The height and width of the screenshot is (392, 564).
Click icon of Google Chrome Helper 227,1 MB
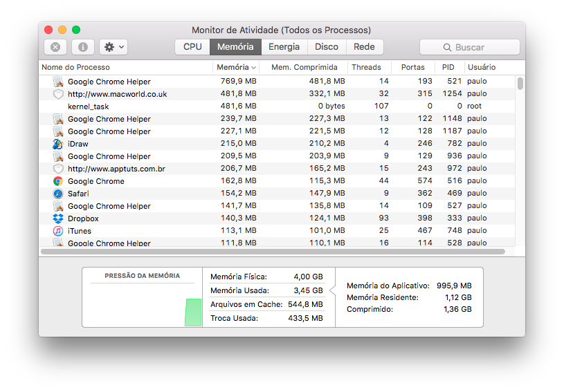point(58,131)
